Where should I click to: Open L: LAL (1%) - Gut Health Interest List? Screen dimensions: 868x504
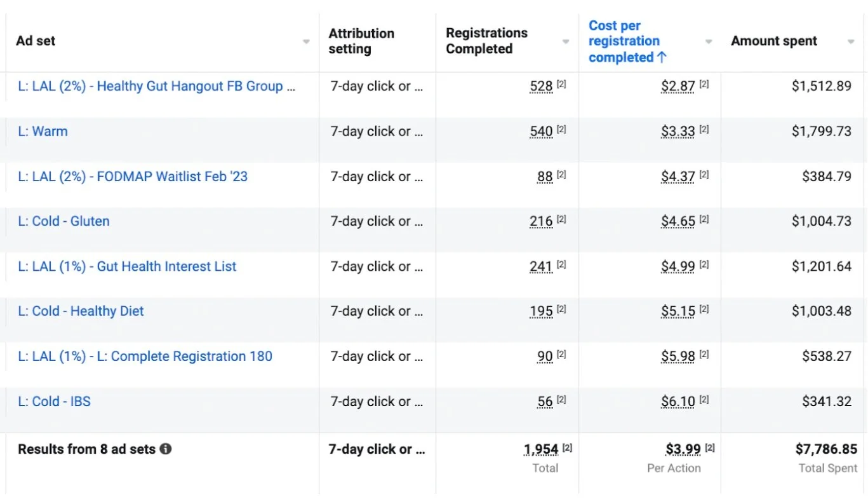127,266
